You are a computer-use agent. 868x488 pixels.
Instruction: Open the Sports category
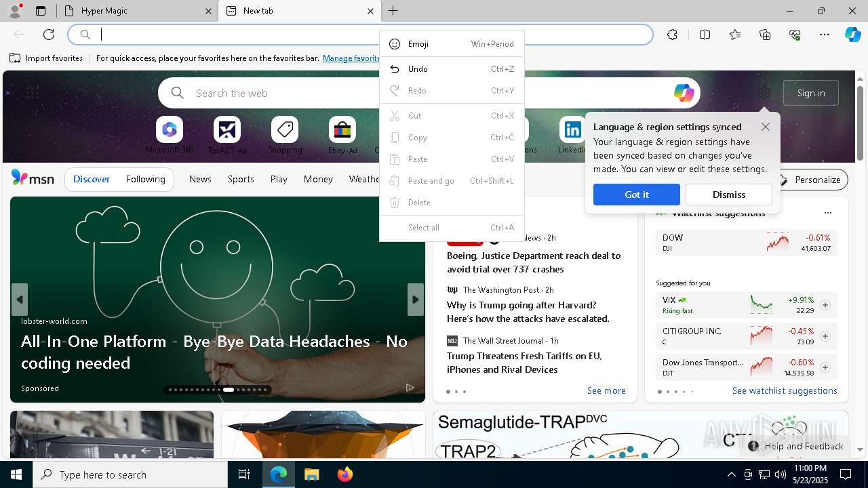tap(241, 179)
